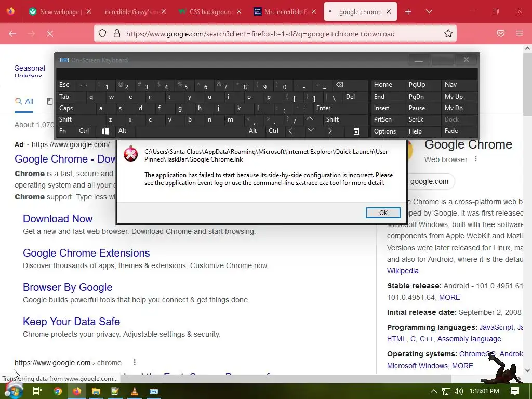The width and height of the screenshot is (532, 399).
Task: Open VLC media player from taskbar
Action: tap(135, 391)
